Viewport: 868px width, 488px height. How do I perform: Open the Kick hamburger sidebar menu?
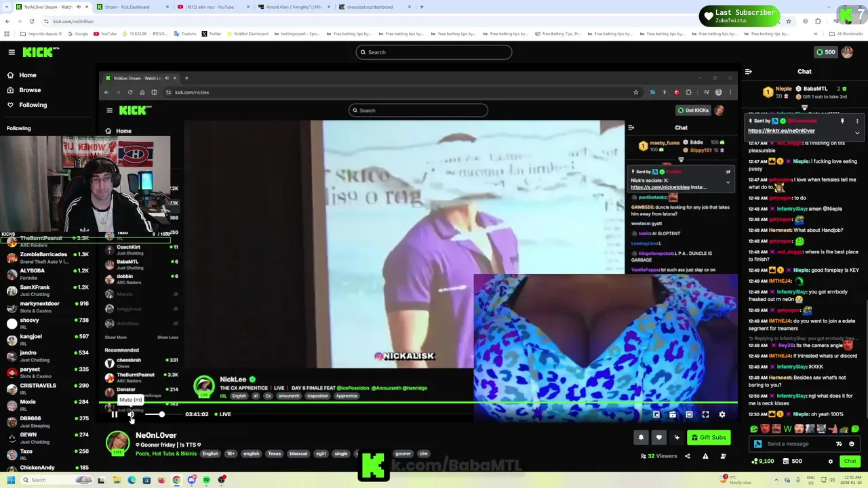point(12,52)
